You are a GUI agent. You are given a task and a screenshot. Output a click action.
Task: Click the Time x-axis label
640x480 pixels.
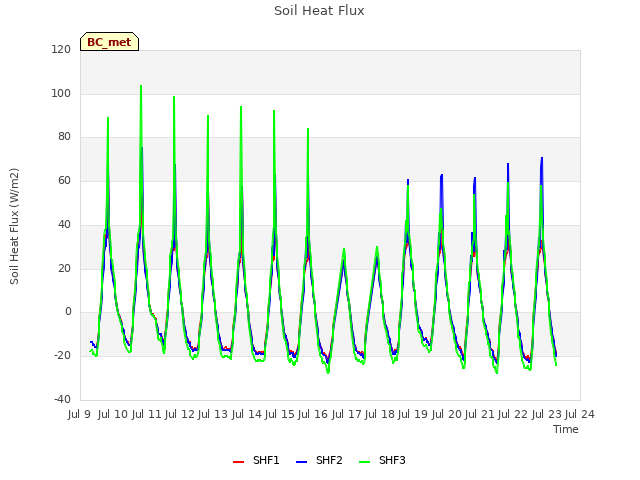566,429
